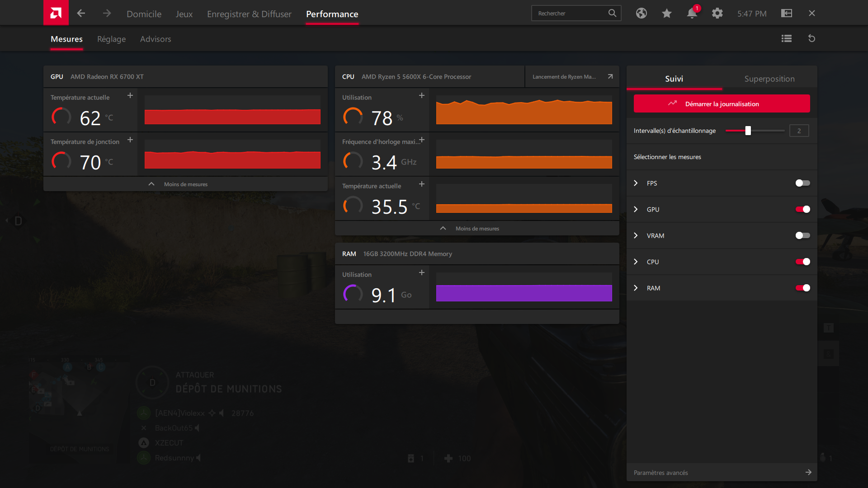Click the sampling interval value field
The image size is (868, 488).
[x=799, y=131]
